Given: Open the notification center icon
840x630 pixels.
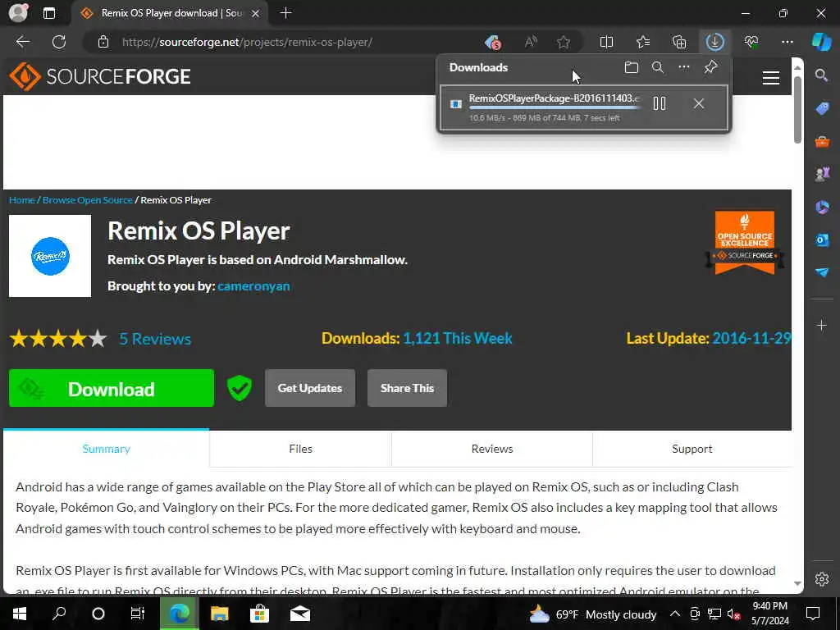Looking at the screenshot, I should click(813, 614).
